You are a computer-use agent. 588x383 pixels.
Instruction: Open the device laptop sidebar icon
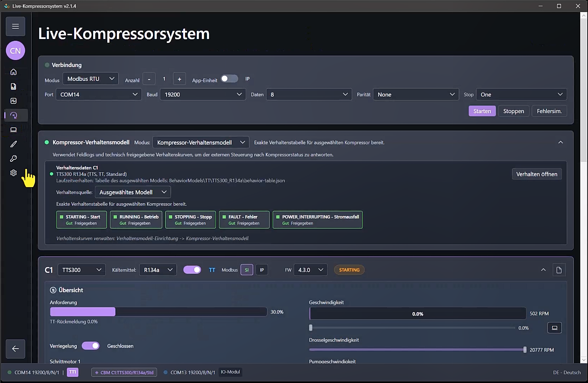(x=13, y=130)
